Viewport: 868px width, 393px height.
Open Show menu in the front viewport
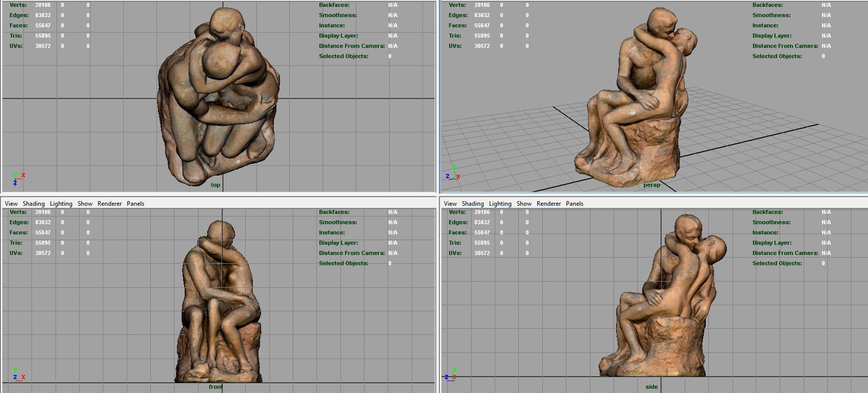click(85, 204)
